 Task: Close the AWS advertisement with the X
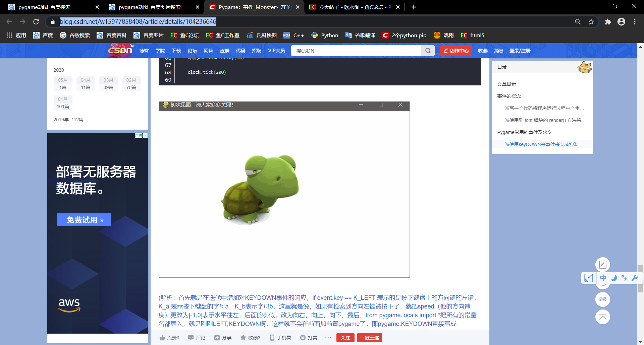pyautogui.click(x=145, y=135)
